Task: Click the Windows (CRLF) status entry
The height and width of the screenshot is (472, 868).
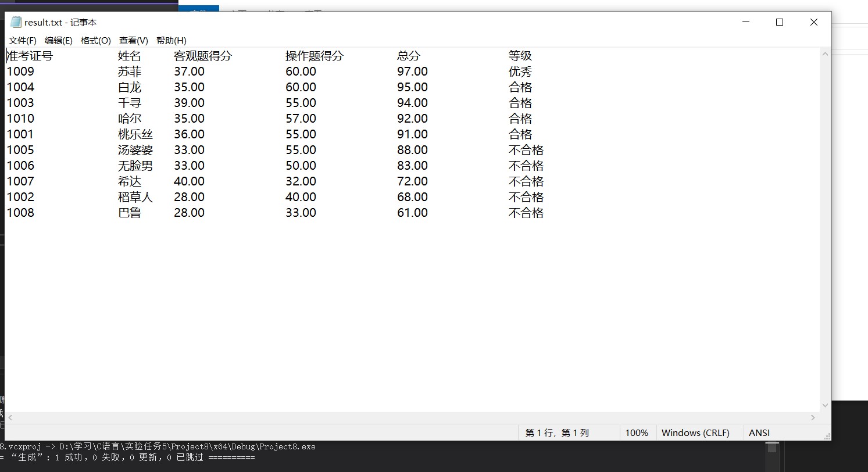Action: tap(695, 432)
